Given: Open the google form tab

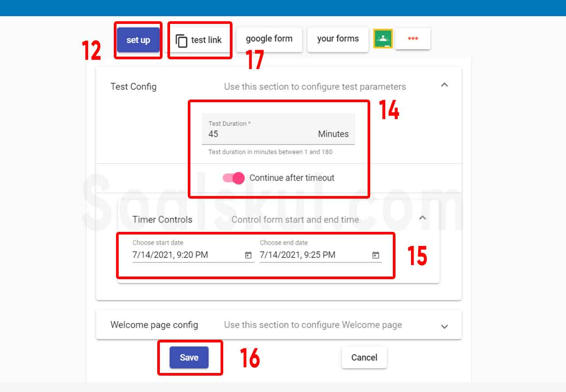Looking at the screenshot, I should (269, 39).
